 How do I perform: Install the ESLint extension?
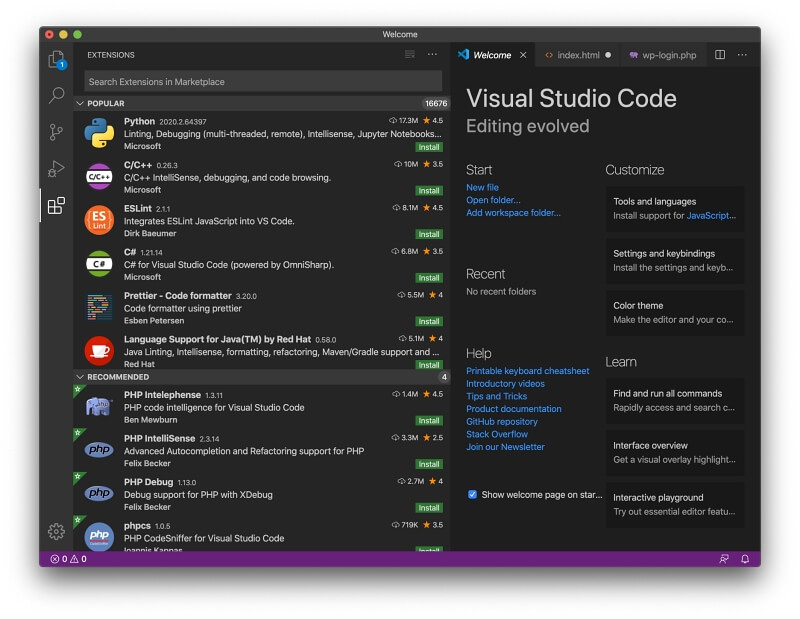pyautogui.click(x=429, y=234)
